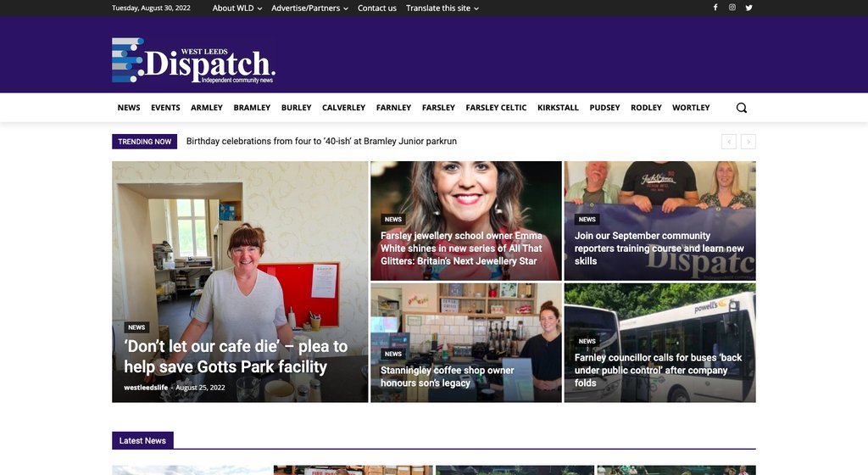Open the Contact us page
This screenshot has width=868, height=475.
(x=377, y=8)
